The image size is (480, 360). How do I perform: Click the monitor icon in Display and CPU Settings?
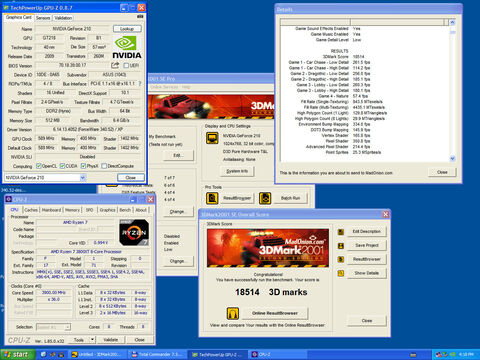tap(212, 138)
